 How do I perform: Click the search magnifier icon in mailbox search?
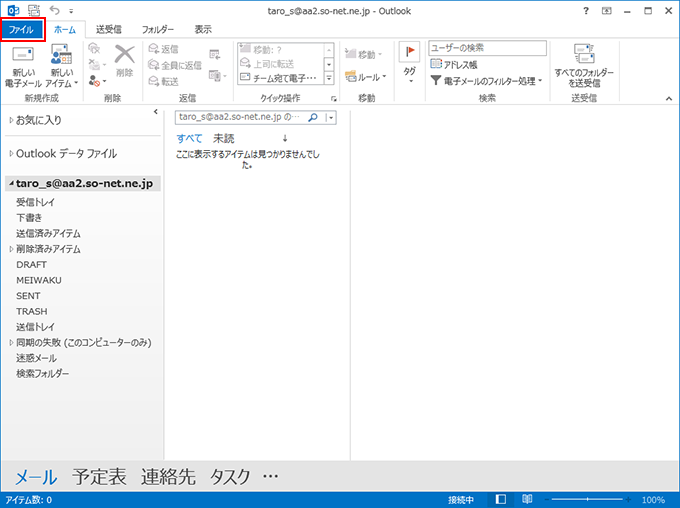[x=312, y=117]
